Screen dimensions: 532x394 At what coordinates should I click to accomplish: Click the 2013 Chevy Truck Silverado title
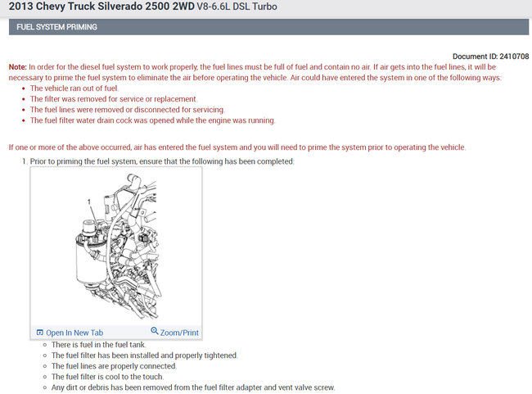[101, 7]
